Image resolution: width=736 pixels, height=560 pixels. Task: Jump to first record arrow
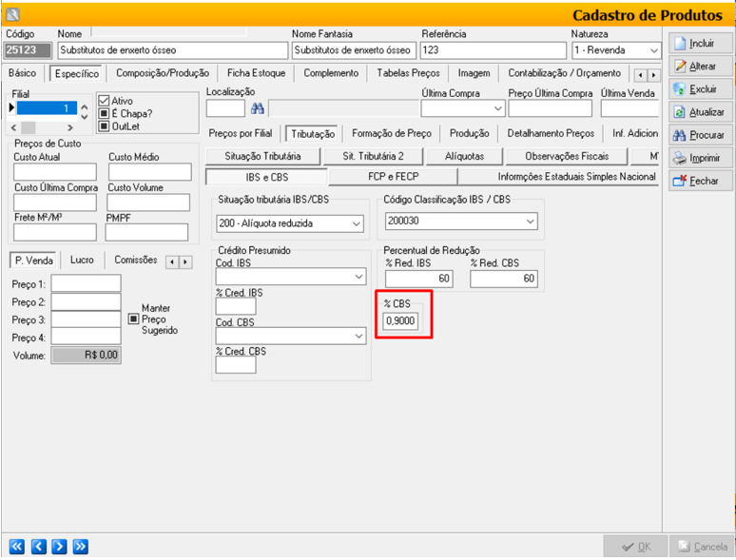click(17, 546)
